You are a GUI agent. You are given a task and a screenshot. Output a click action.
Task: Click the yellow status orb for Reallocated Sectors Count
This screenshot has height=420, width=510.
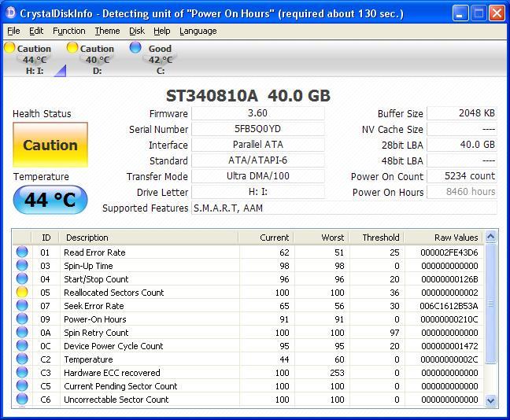point(22,292)
